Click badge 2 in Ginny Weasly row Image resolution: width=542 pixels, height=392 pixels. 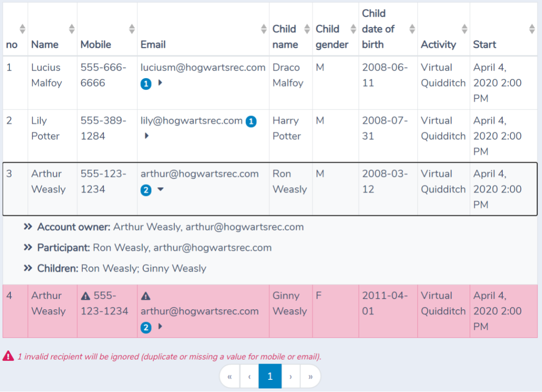click(146, 327)
